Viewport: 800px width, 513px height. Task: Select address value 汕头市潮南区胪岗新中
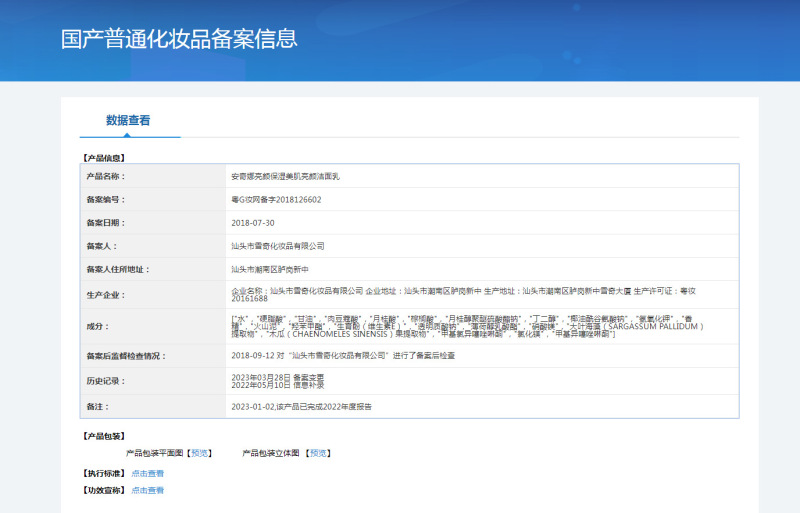[x=270, y=270]
